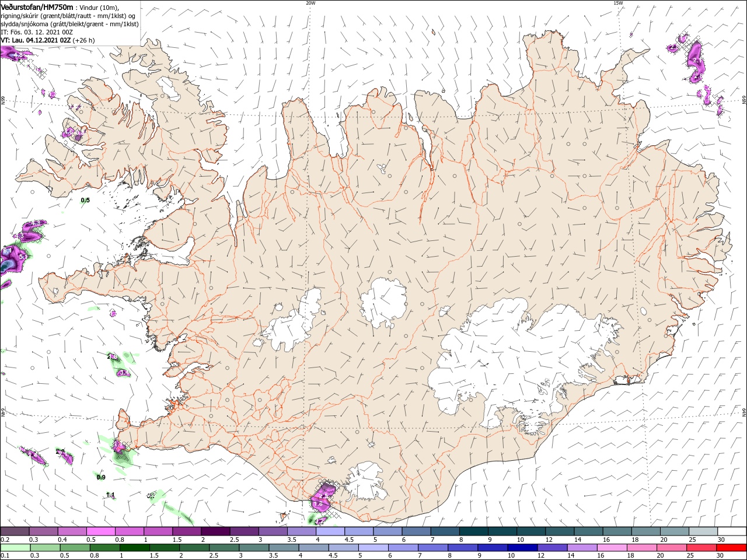Click the 15W longitude label
The width and height of the screenshot is (747, 560).
(618, 3)
